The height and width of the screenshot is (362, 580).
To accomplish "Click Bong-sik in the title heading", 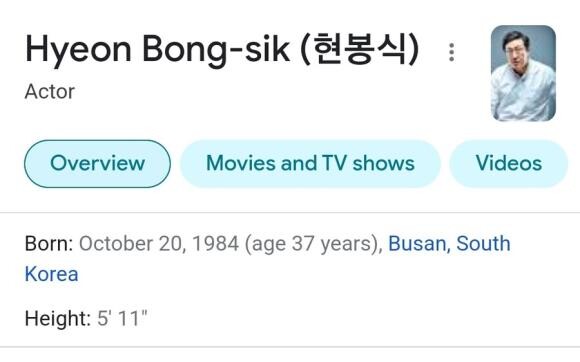I will tap(216, 50).
